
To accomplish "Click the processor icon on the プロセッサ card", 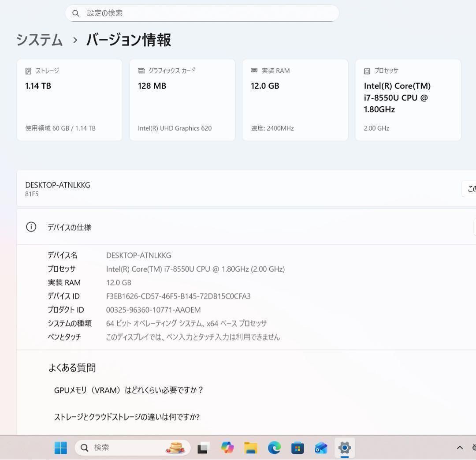I will point(367,71).
